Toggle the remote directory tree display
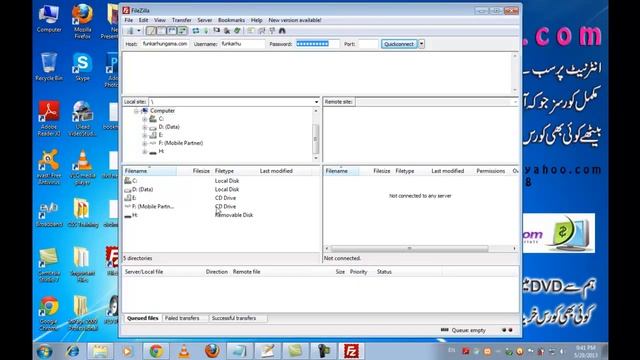This screenshot has width=640, height=360. point(172,31)
